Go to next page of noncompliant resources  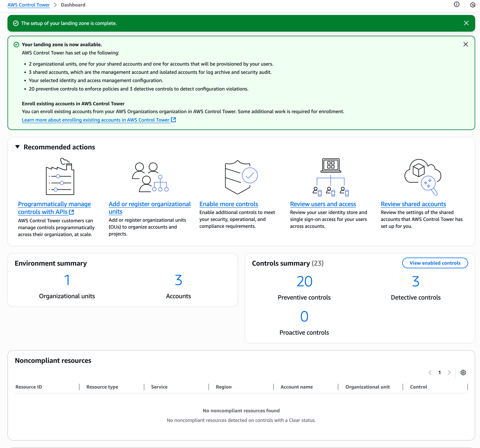click(449, 372)
